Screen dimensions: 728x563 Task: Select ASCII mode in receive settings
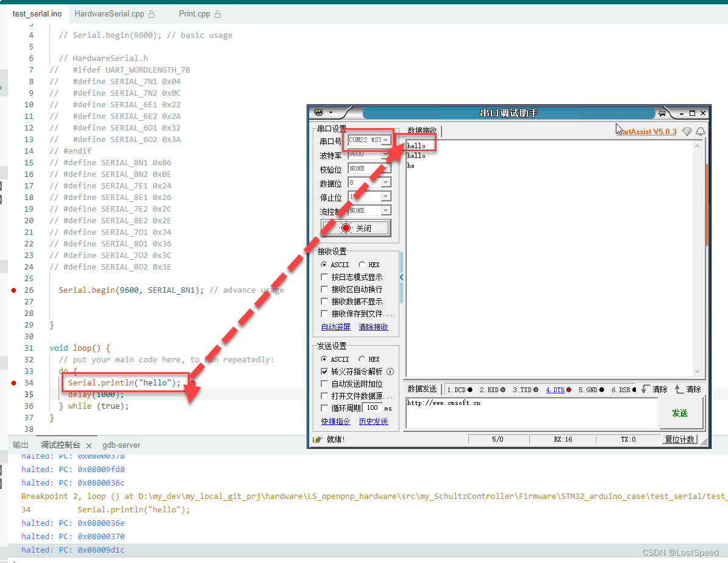point(324,264)
